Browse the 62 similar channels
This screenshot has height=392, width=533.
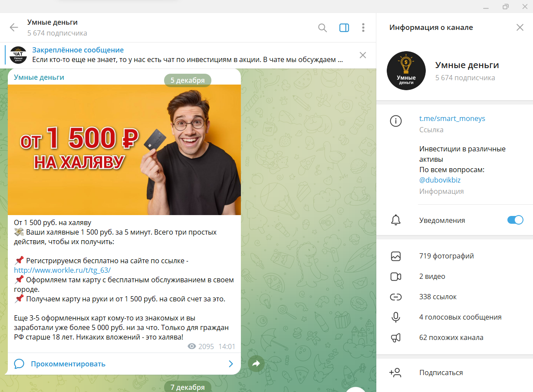coord(451,337)
